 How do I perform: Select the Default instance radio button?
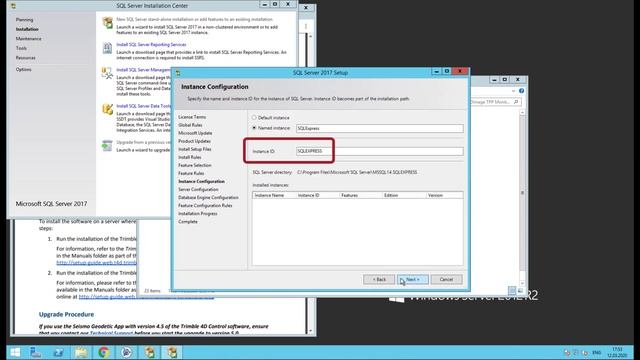[254, 118]
